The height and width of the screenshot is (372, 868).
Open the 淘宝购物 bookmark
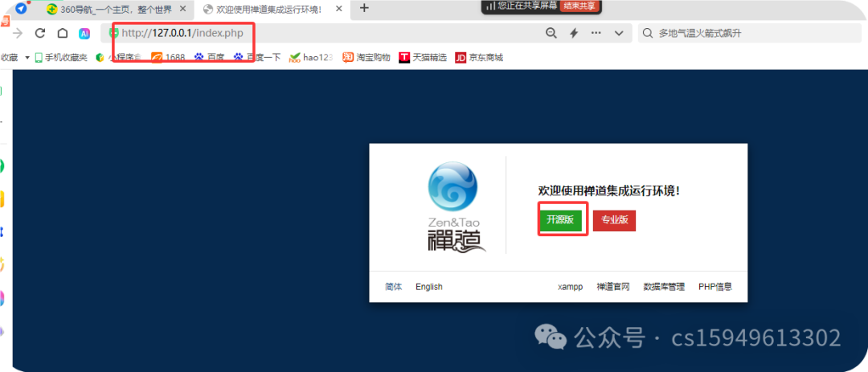click(366, 58)
